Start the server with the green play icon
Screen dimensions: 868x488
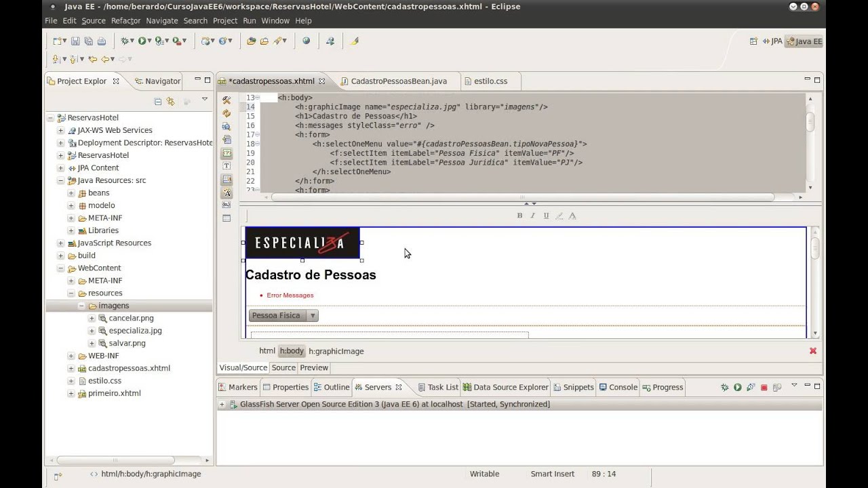[738, 388]
